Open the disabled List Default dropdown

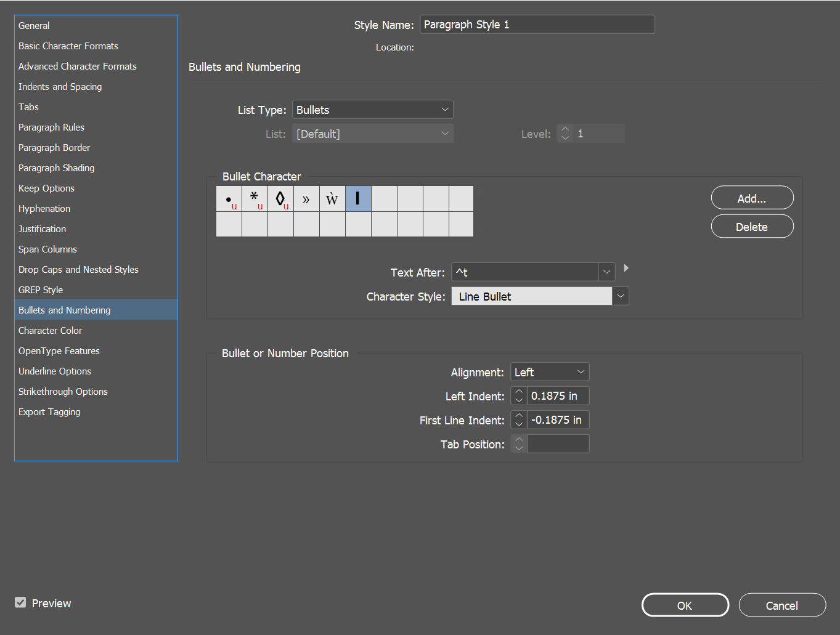point(373,134)
